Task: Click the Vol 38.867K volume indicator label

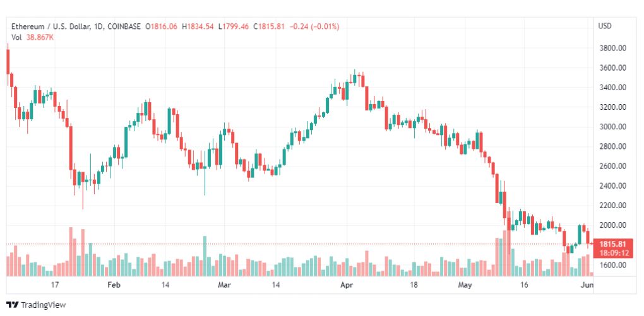Action: coord(32,37)
